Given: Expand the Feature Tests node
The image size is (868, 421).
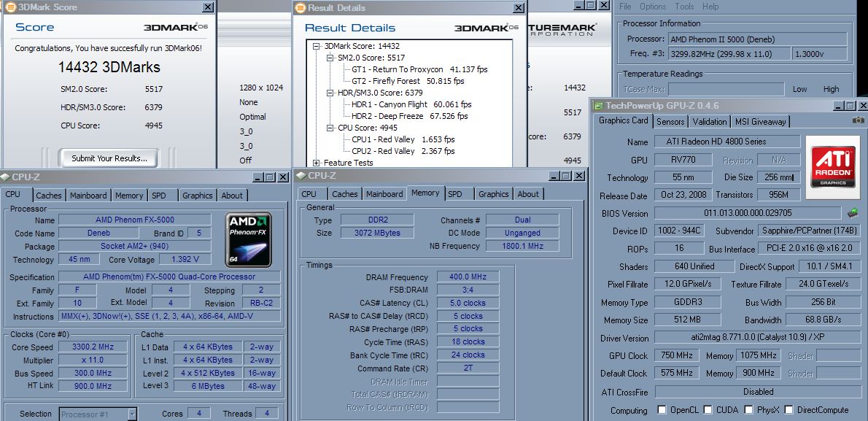Looking at the screenshot, I should click(x=316, y=162).
